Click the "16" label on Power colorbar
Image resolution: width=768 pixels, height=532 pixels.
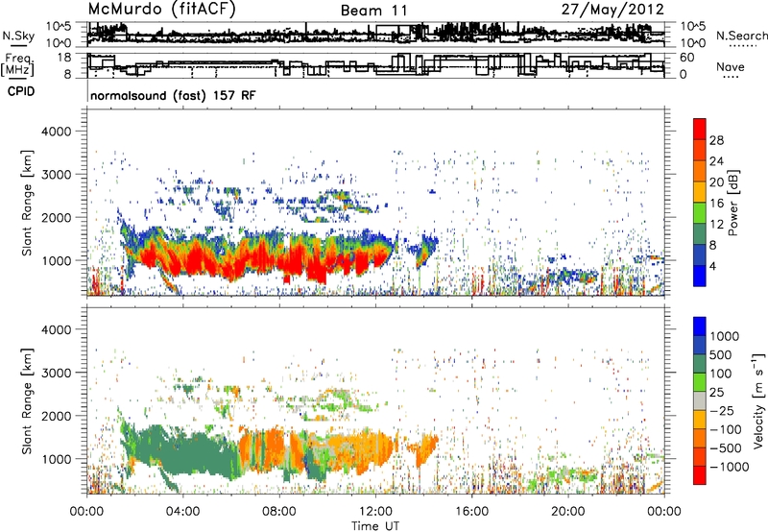click(716, 204)
